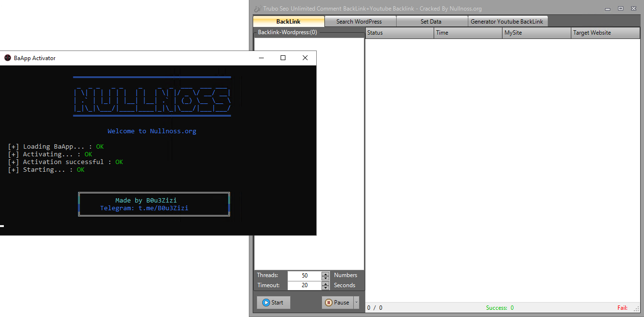Click the Fail label in status bar

click(x=622, y=308)
